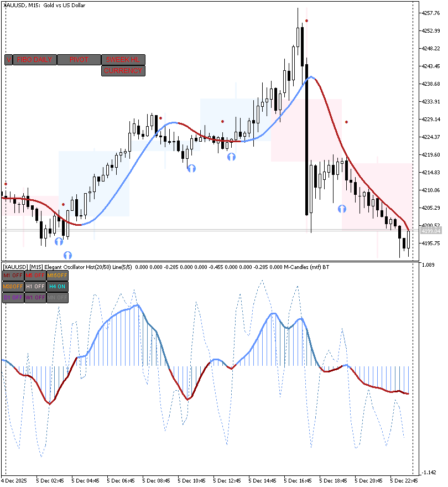This screenshot has height=487, width=448.
Task: Click the 5 Dec 08:45 time axis label
Action: point(157,481)
